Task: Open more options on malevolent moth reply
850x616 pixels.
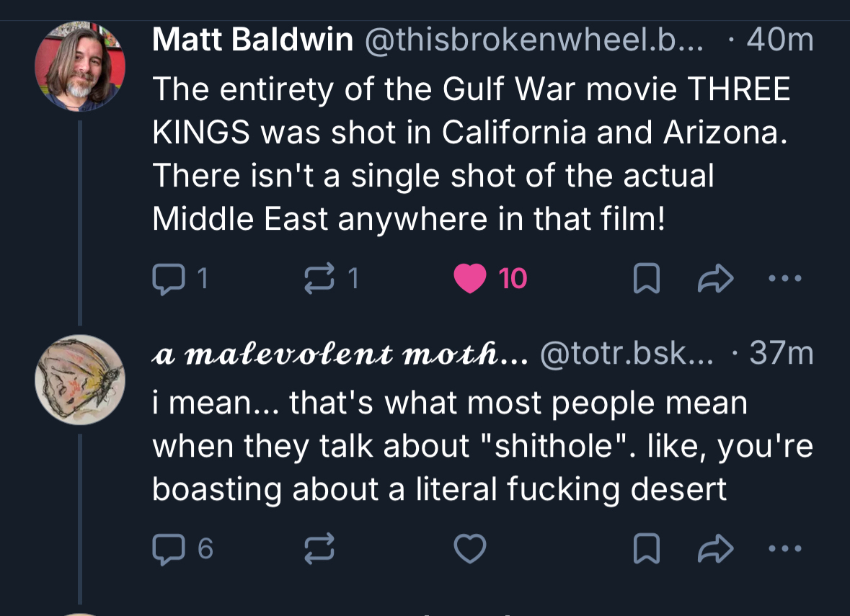Action: click(x=784, y=550)
